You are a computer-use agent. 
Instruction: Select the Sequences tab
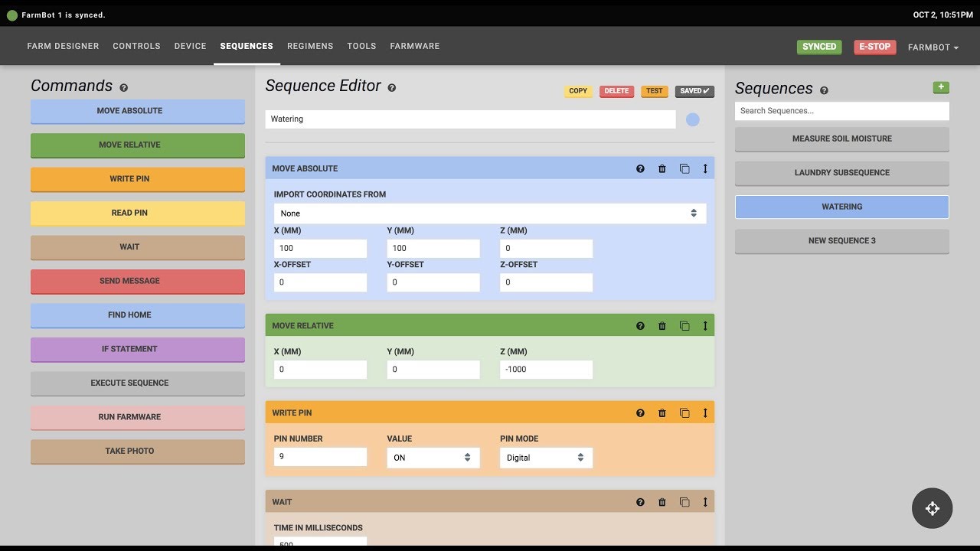247,46
